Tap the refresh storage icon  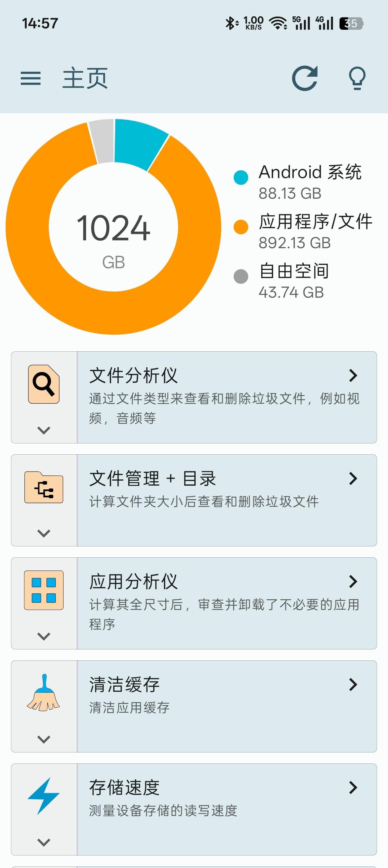[x=305, y=78]
